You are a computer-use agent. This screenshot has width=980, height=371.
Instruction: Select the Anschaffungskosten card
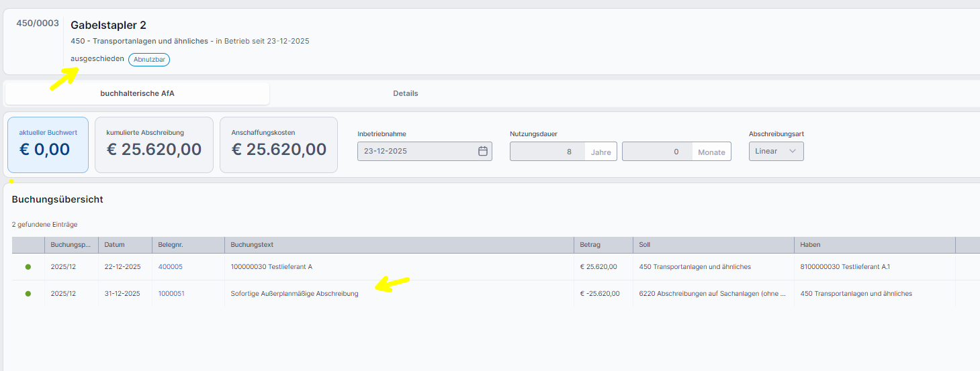click(x=279, y=145)
